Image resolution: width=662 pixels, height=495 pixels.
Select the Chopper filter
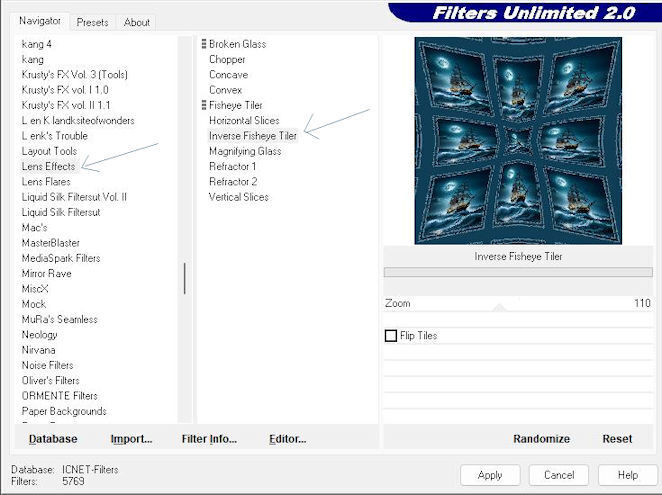(227, 60)
